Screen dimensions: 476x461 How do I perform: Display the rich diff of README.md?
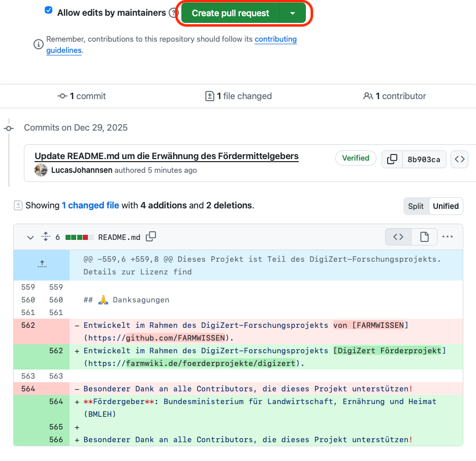[424, 237]
